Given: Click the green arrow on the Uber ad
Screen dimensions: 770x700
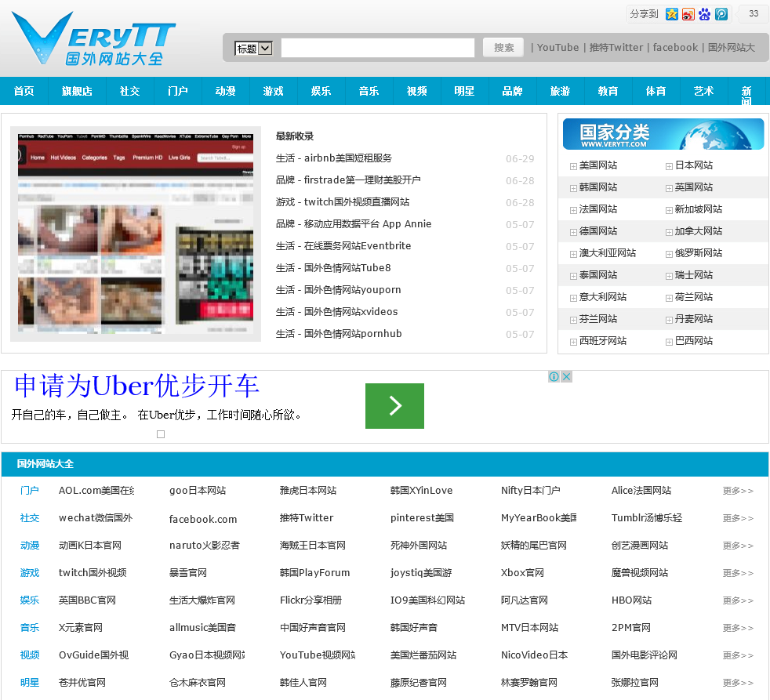Looking at the screenshot, I should click(x=395, y=406).
